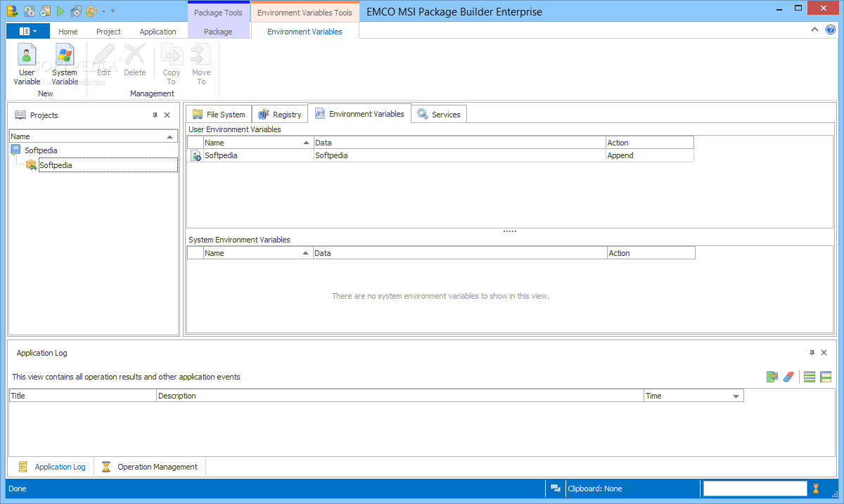Sort projects by the Name column header
Screen dimensions: 844x504
click(x=94, y=136)
